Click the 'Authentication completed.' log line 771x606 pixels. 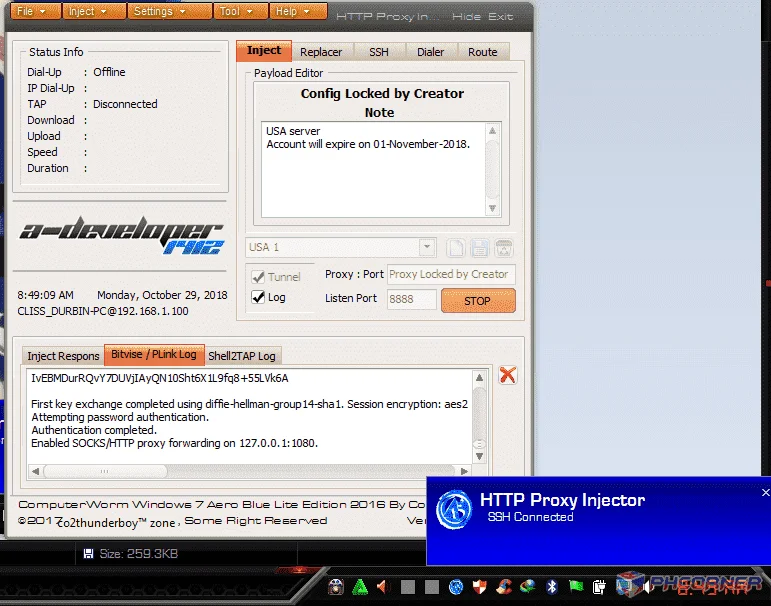(94, 430)
